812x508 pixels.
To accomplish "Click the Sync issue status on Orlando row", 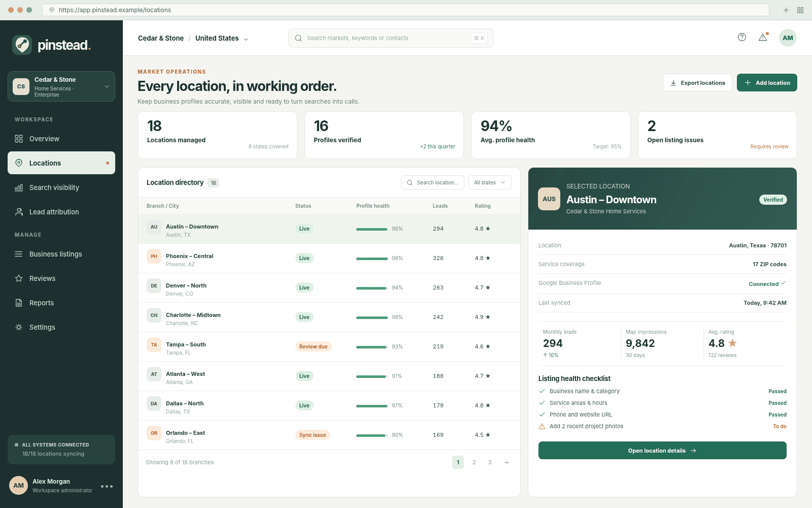I will tap(313, 435).
